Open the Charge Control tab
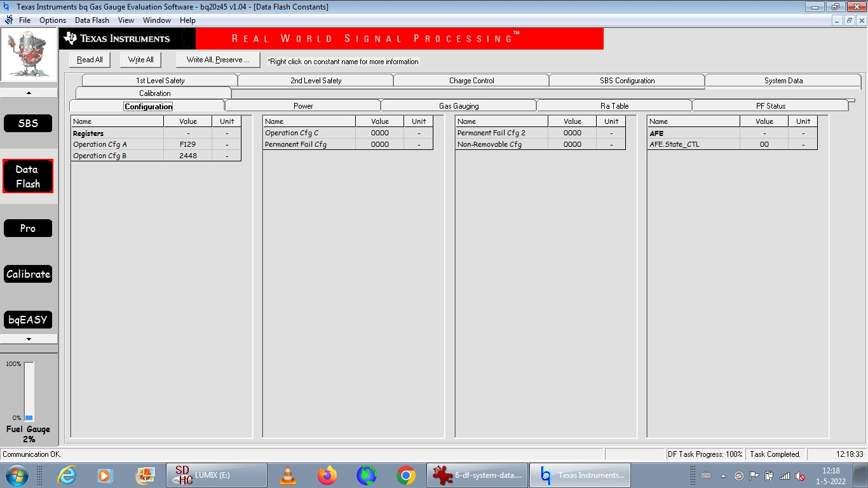 click(471, 81)
